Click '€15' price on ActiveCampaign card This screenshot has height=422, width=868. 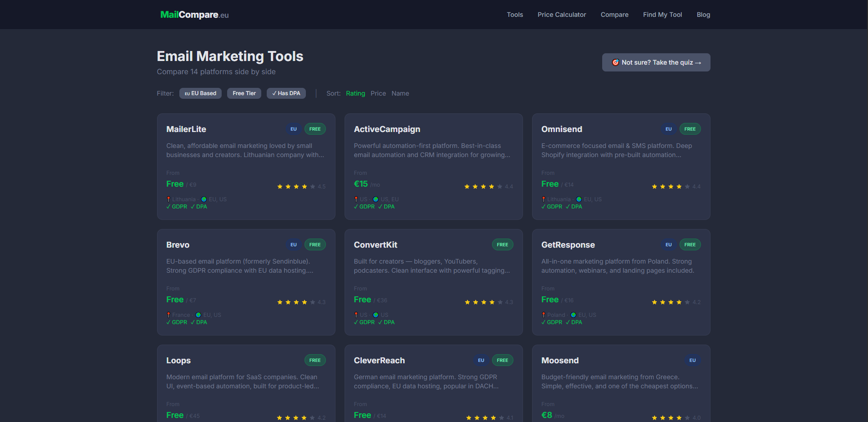[361, 184]
